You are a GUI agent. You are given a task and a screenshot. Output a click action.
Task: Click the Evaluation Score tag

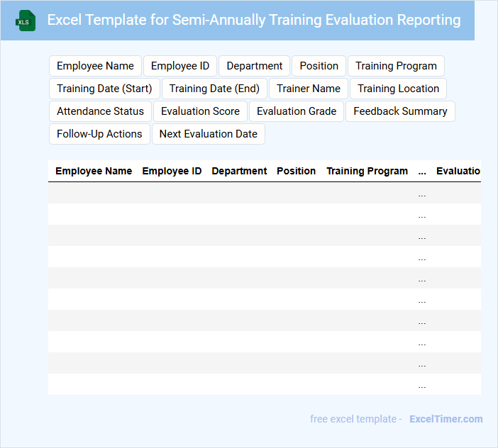[x=200, y=111]
